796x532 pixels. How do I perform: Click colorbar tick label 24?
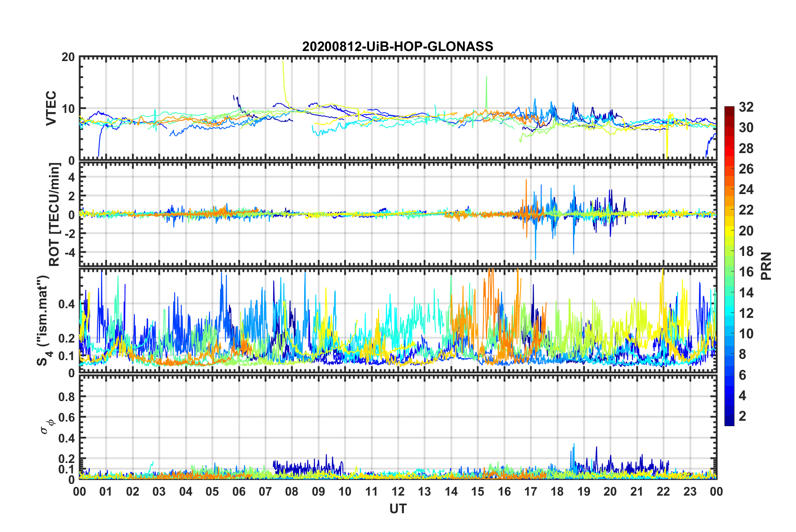746,189
